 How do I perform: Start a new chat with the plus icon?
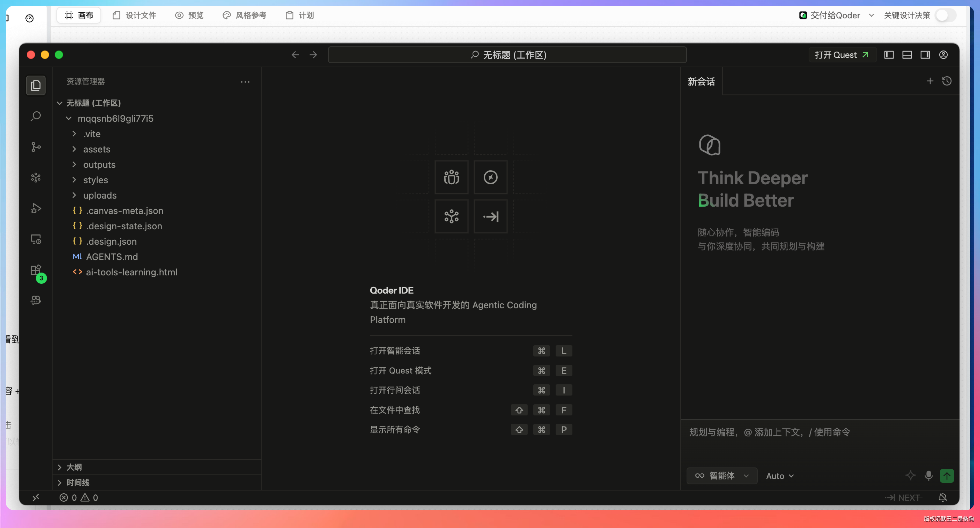(x=930, y=81)
